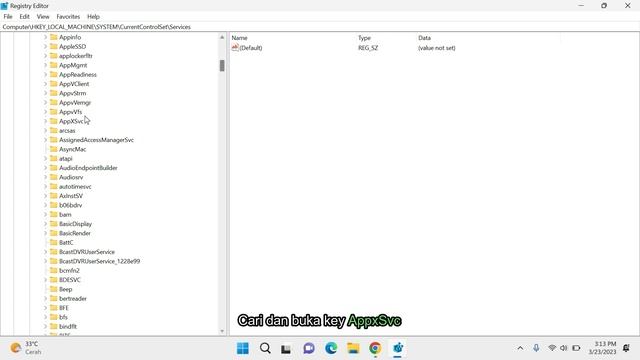Viewport: 640px width, 360px height.
Task: Expand the Appinfo key
Action: tap(45, 37)
